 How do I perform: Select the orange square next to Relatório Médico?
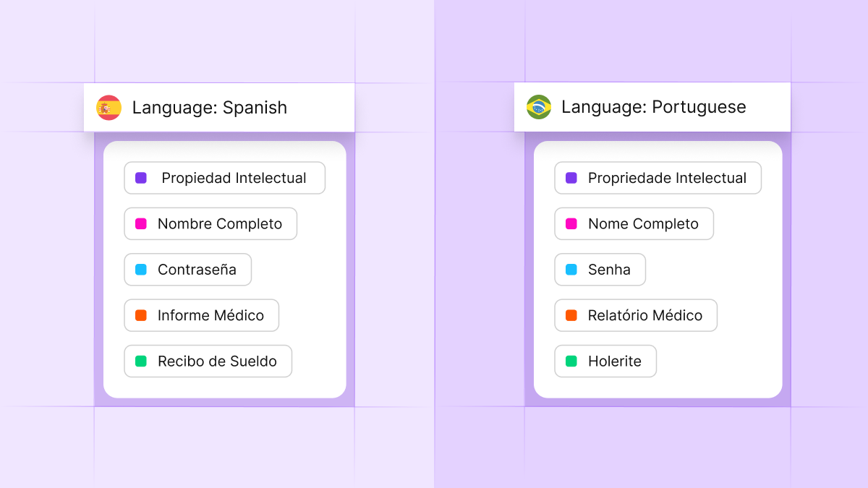pos(569,315)
